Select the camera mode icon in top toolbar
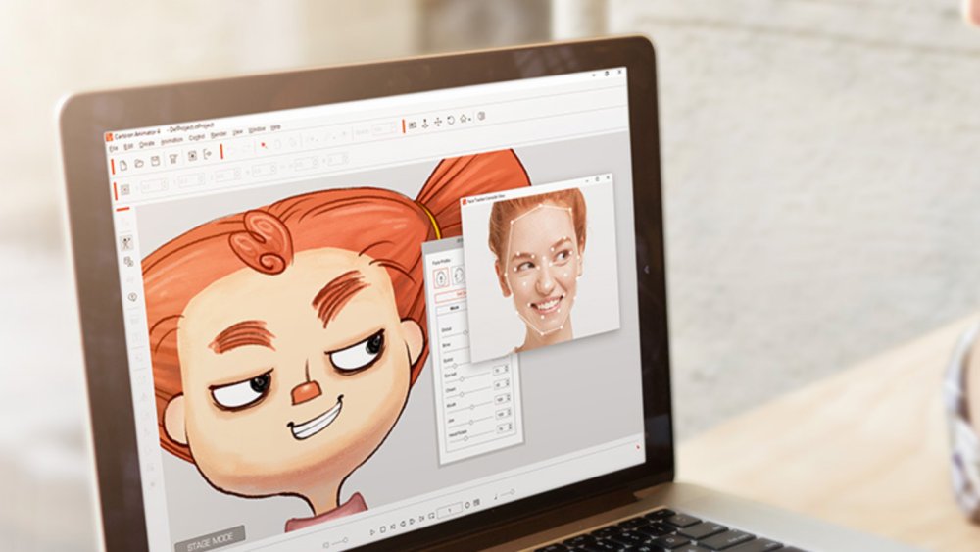980x552 pixels. pos(412,125)
